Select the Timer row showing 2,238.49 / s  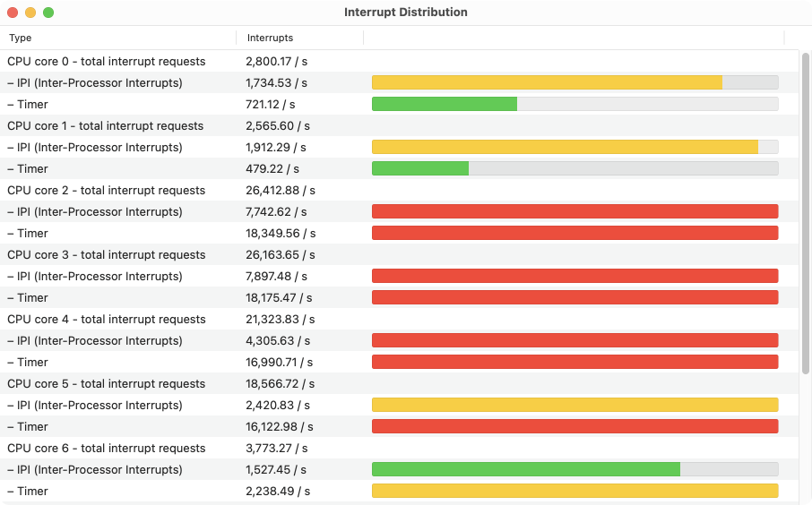(399, 491)
